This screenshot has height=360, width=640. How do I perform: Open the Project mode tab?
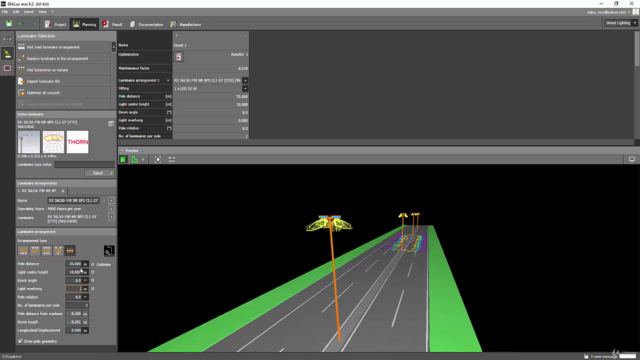tap(56, 24)
